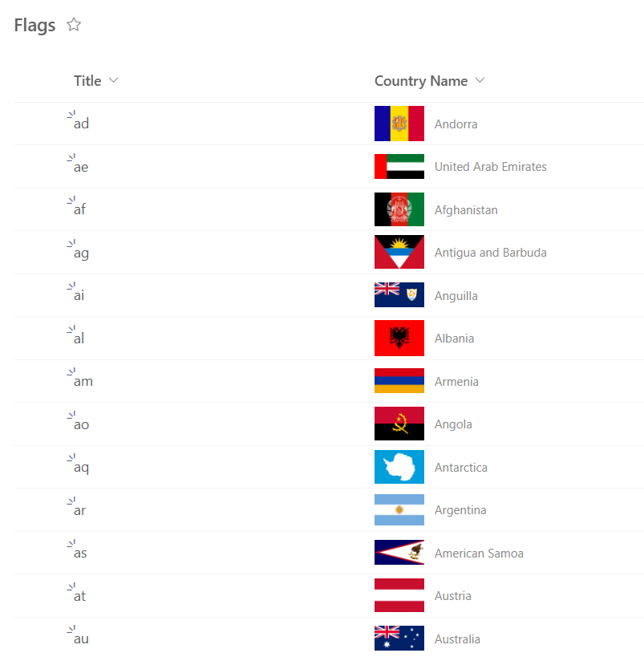Click the Andorra flag image
Viewport: 644px width, 657px height.
pos(399,124)
